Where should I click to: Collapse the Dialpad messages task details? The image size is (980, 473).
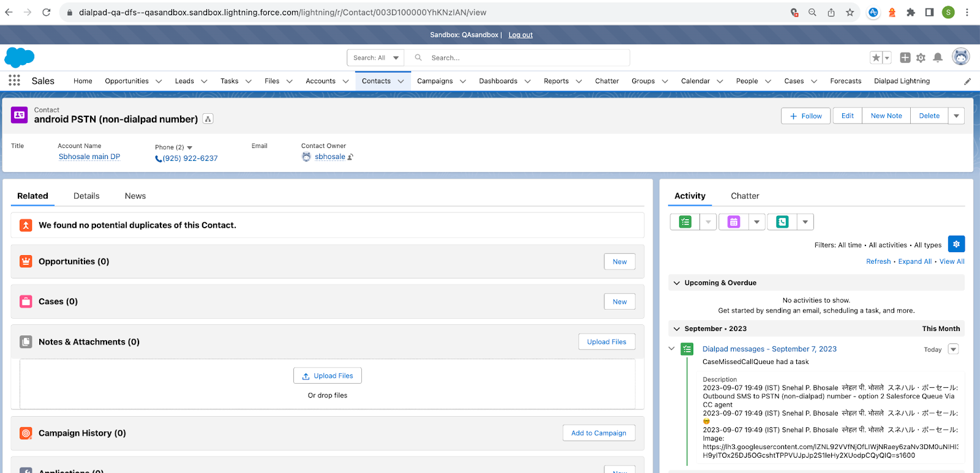tap(671, 349)
